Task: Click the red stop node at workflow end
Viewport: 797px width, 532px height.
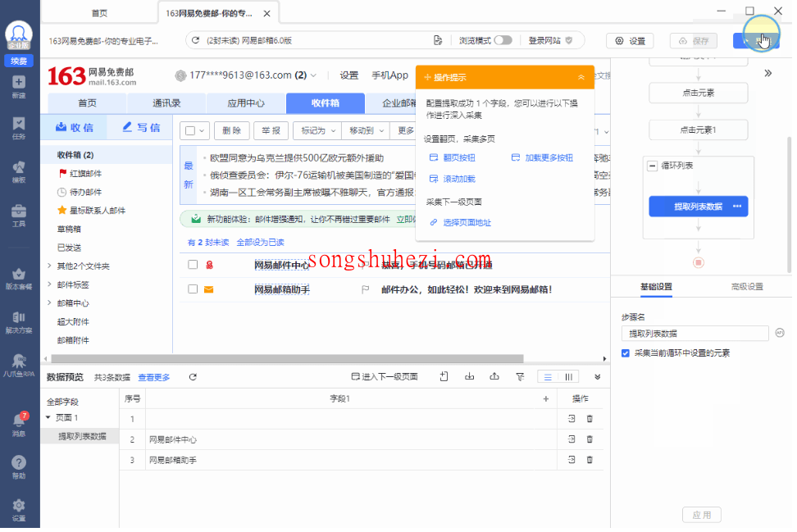Action: 699,262
